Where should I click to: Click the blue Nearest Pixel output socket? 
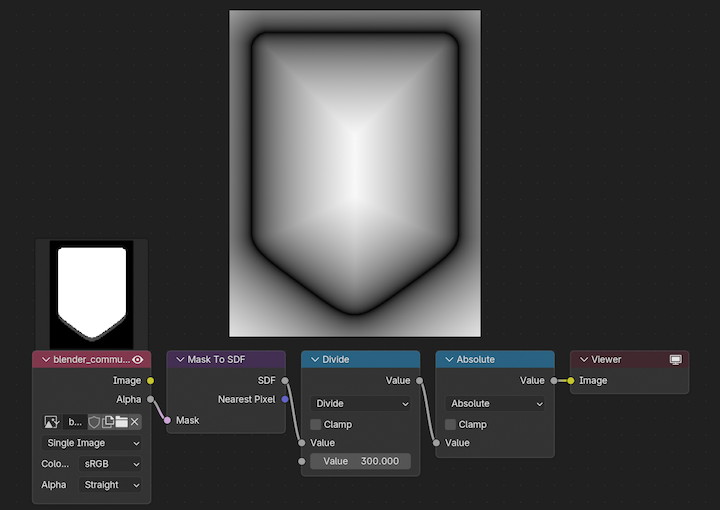285,399
